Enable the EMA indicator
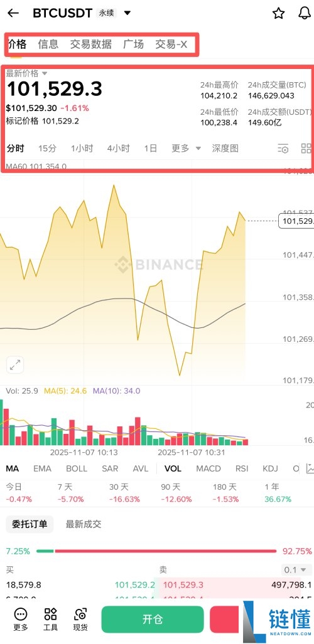Image resolution: width=314 pixels, height=644 pixels. 42,468
